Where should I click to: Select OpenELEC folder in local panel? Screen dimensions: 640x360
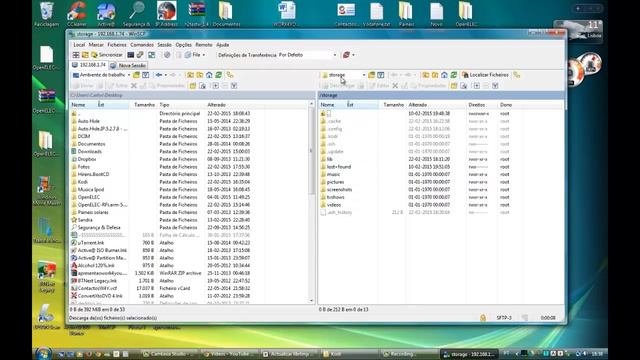(89, 197)
